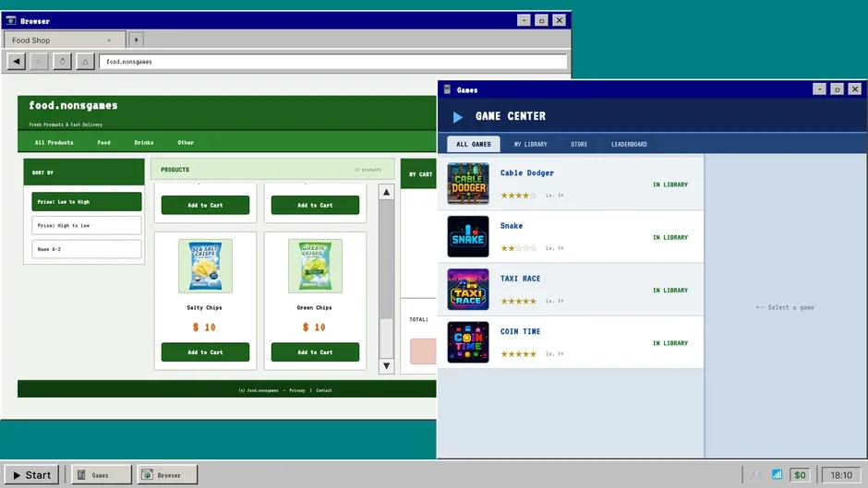Screen dimensions: 868x488
Task: Select the Snake title text
Action: click(x=512, y=226)
